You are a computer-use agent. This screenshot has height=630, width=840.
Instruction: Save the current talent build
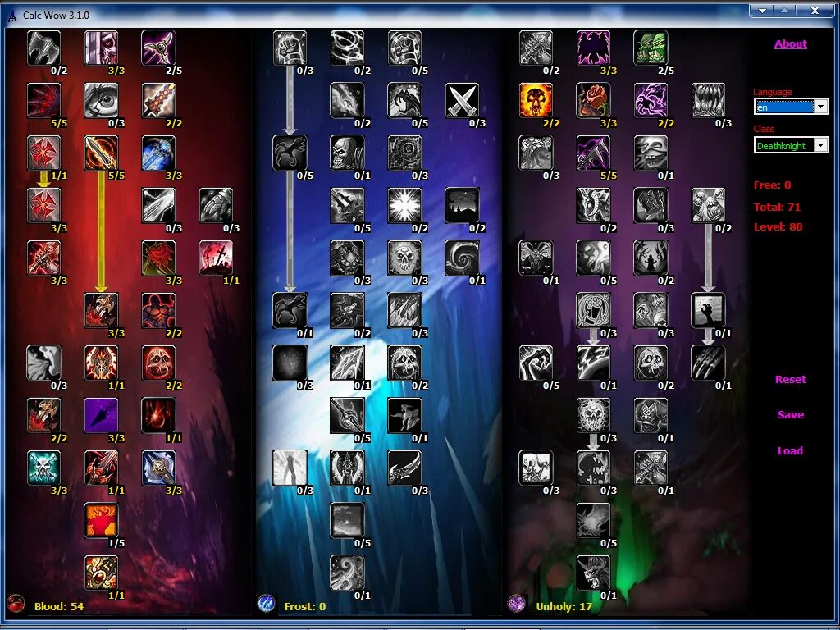pyautogui.click(x=790, y=414)
